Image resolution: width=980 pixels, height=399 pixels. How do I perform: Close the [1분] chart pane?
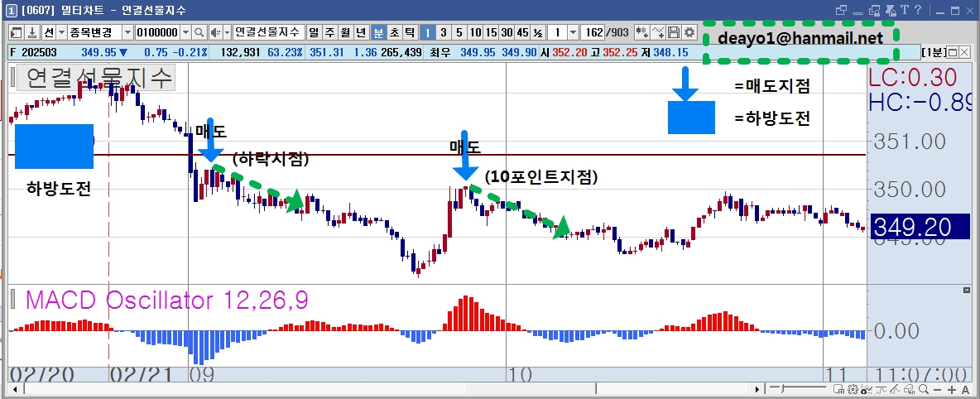point(964,52)
